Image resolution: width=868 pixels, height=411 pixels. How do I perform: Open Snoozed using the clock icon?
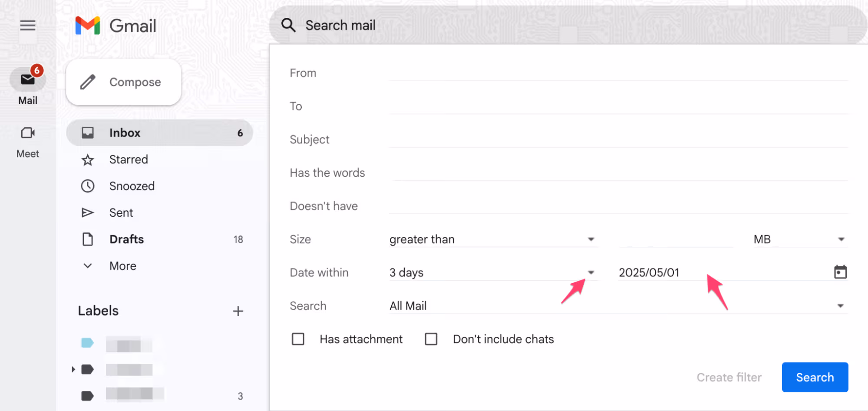[88, 186]
